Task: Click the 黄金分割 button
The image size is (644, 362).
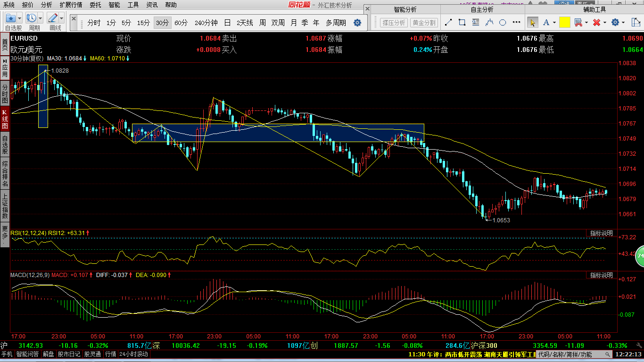Action: click(424, 22)
